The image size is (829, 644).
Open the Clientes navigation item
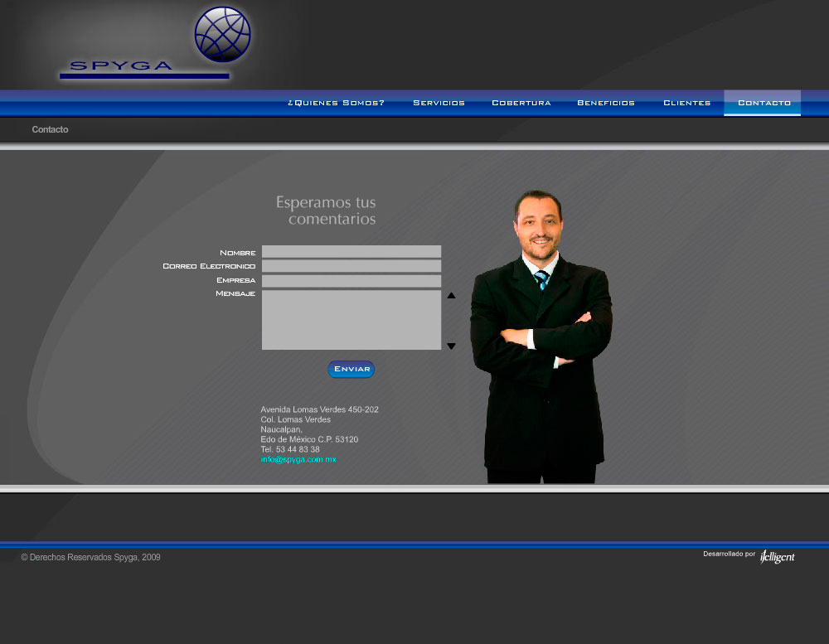[x=686, y=103]
